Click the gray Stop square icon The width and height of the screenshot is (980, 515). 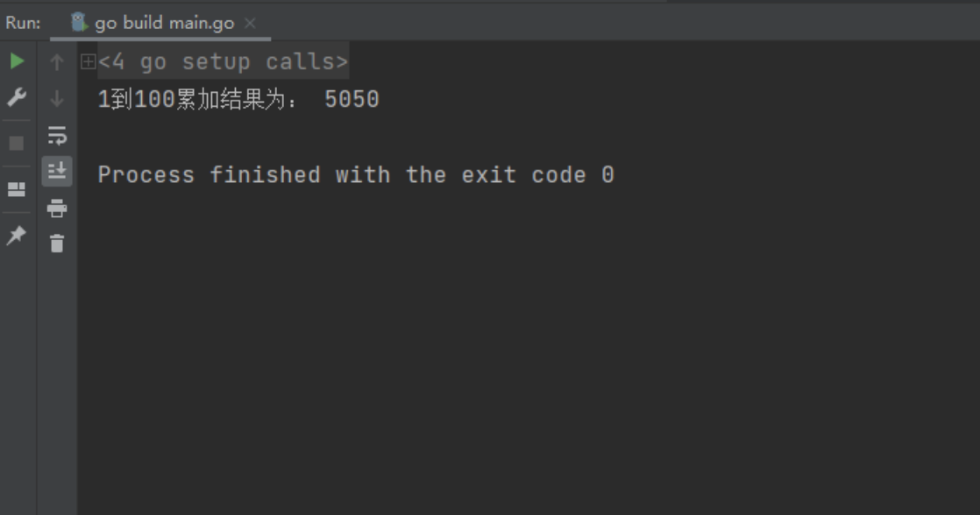click(x=17, y=144)
